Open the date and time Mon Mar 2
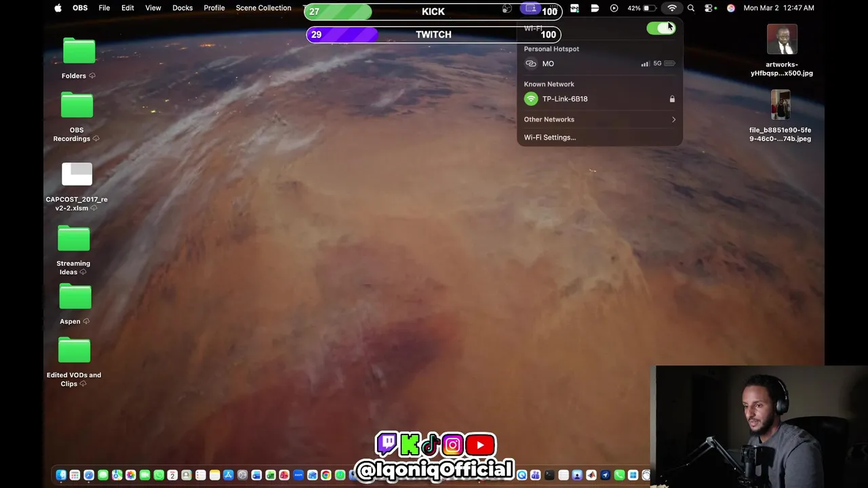The width and height of the screenshot is (868, 488). tap(778, 8)
